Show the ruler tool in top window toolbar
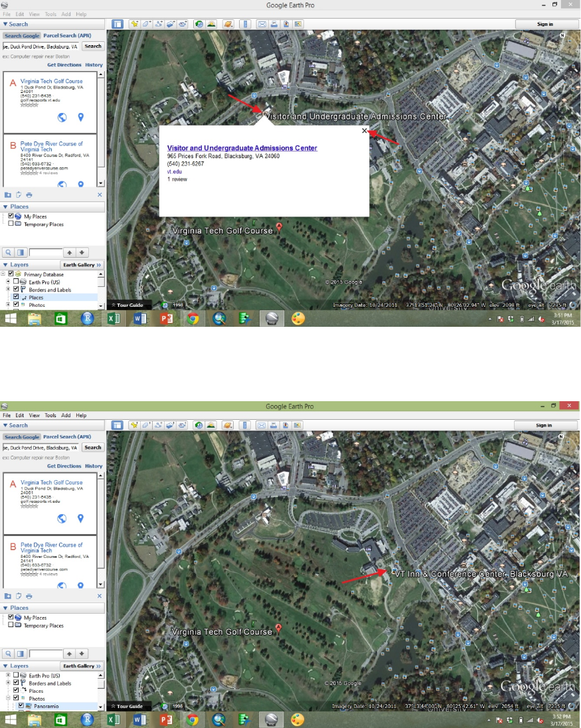This screenshot has width=581, height=728. click(x=246, y=24)
